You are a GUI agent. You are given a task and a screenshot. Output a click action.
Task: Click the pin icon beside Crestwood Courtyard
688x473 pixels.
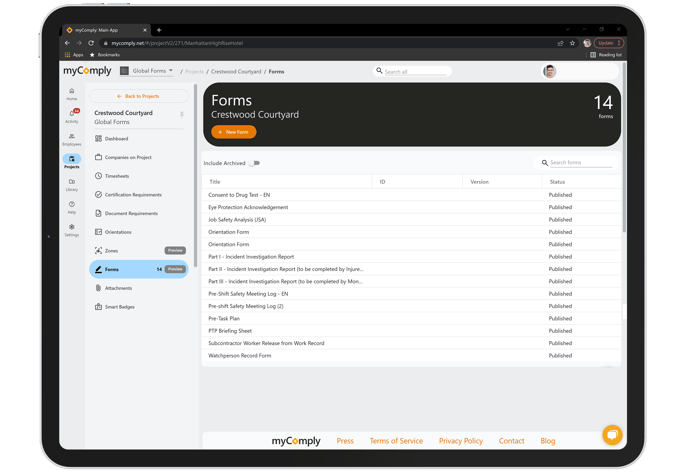(x=182, y=115)
